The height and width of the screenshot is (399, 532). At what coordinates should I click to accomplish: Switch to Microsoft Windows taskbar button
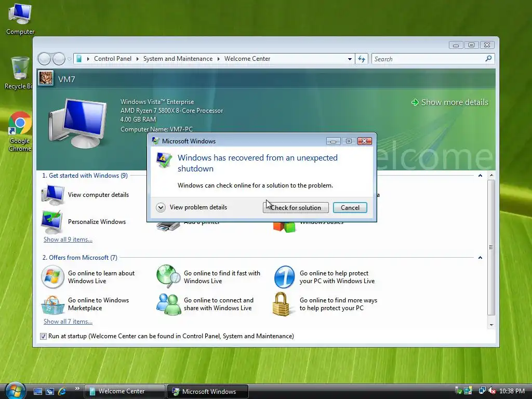(208, 391)
